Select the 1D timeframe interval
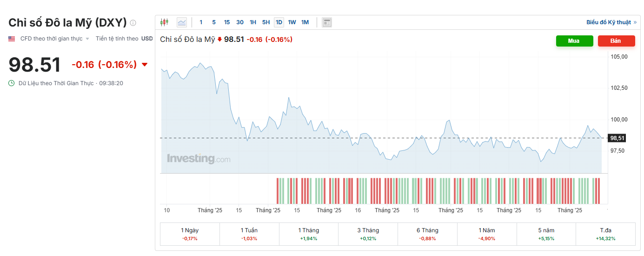Viewport: 644px width, 256px height. [x=279, y=22]
